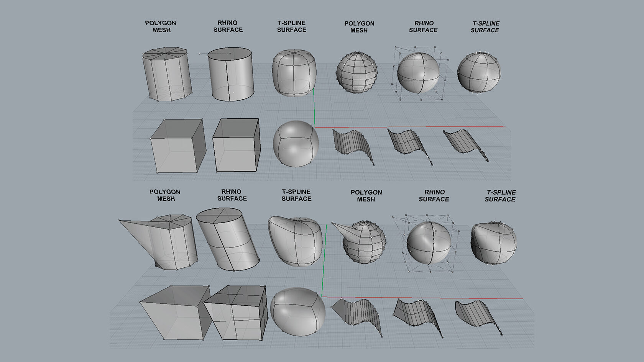Viewport: 644px width, 362px height.
Task: Pick the stretched egg-shaped T-spline cube
Action: pos(298,312)
